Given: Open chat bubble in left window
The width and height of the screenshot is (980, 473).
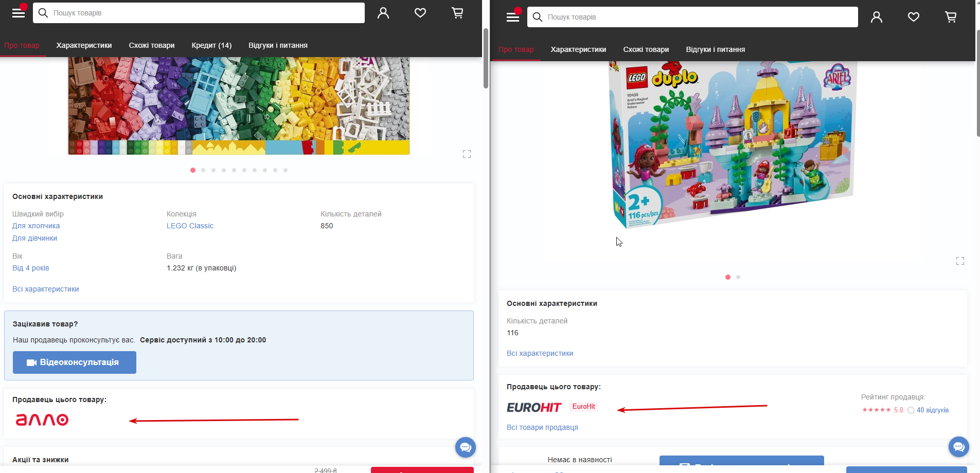Looking at the screenshot, I should (x=466, y=447).
